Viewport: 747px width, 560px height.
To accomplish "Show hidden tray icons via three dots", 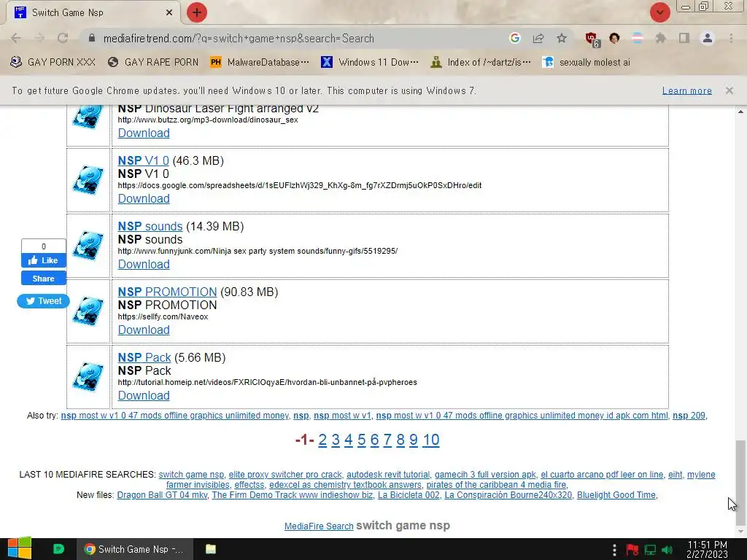I will [614, 550].
